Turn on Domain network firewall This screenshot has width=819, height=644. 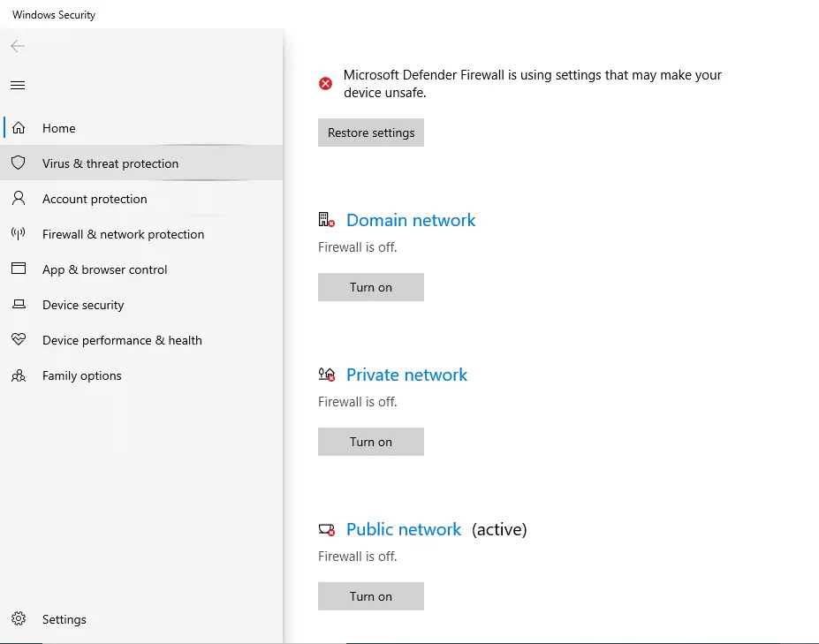371,287
